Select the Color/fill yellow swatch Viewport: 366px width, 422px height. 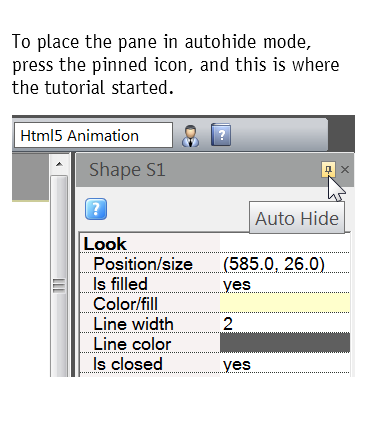coord(285,303)
